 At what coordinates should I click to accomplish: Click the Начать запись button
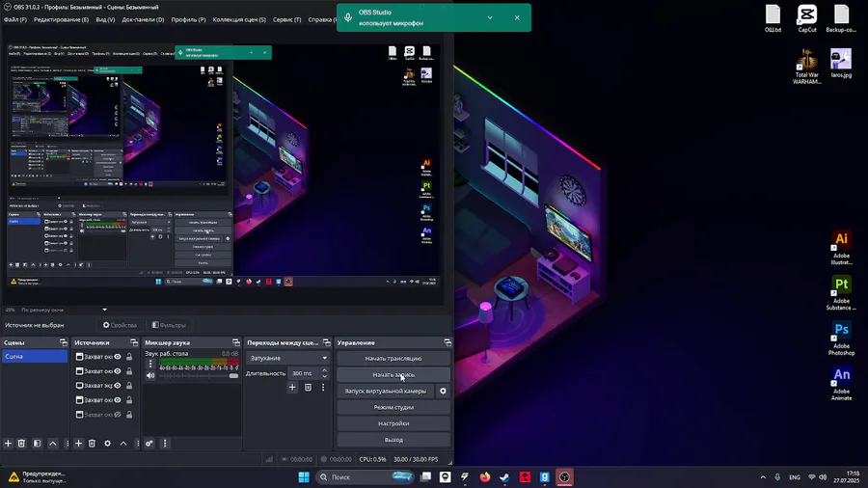[393, 374]
